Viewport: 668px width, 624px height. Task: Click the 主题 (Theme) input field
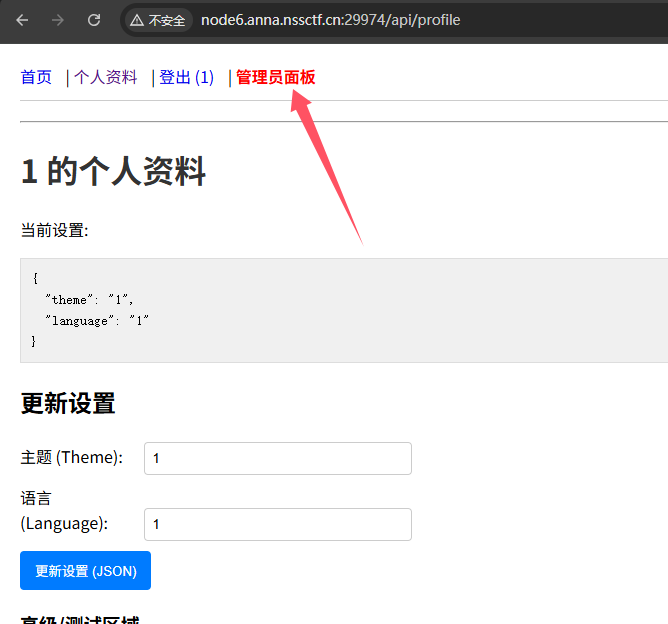278,458
